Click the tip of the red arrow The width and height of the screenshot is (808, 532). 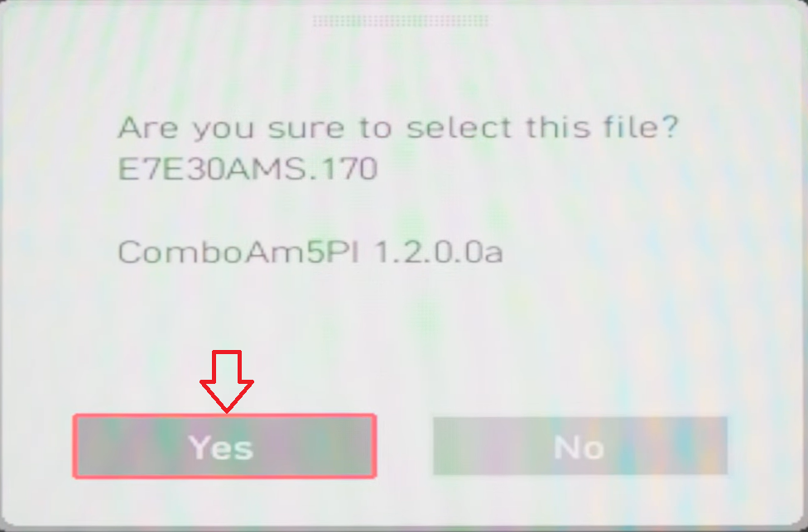pyautogui.click(x=227, y=410)
